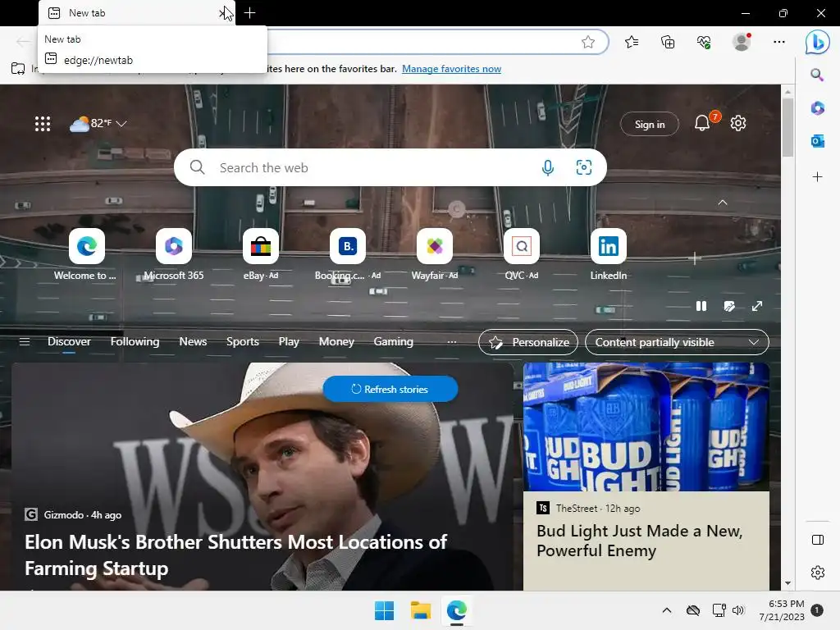Open page settings gear icon

coord(738,123)
